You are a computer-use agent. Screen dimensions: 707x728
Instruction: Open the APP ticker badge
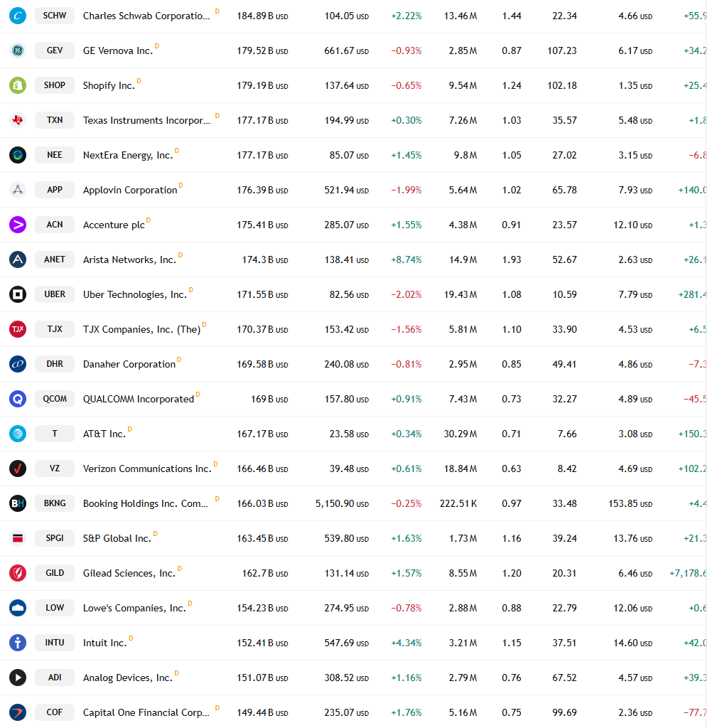coord(55,190)
